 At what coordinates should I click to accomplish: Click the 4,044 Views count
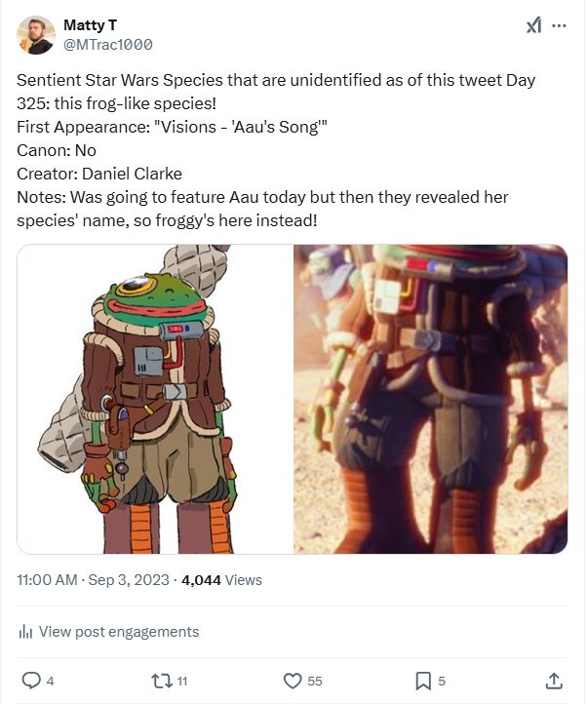coord(222,579)
